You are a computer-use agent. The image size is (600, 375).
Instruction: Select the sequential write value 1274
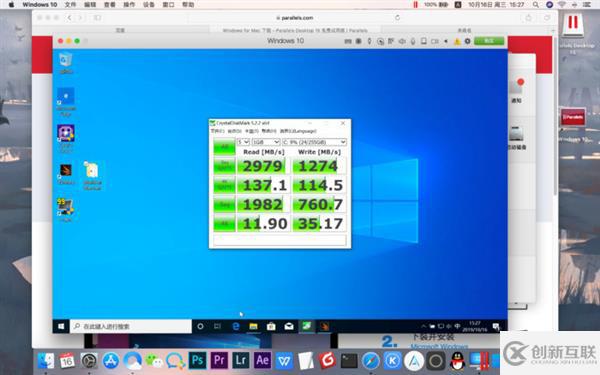click(319, 166)
